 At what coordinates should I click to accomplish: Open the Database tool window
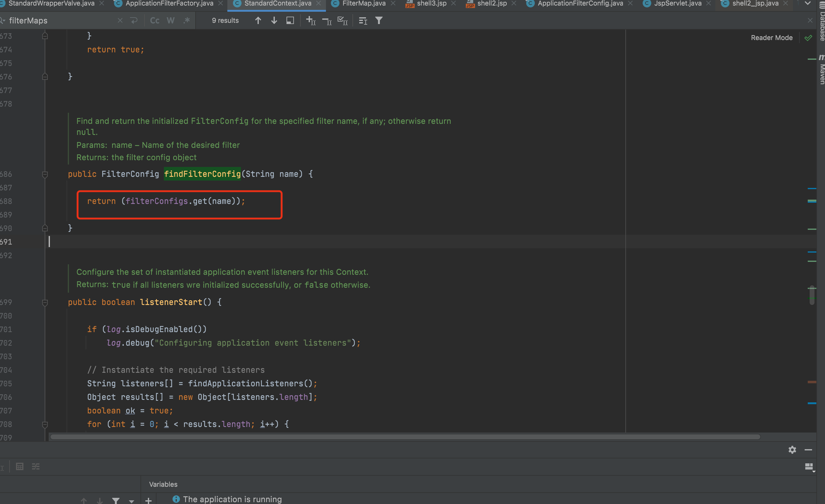pos(821,21)
